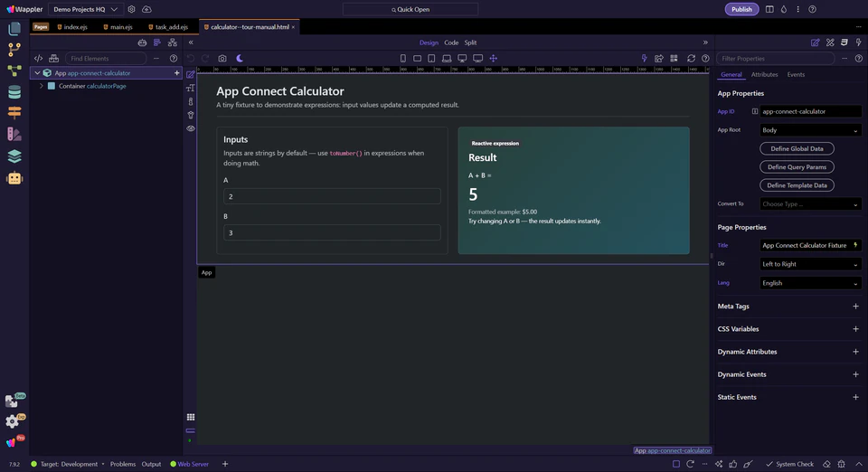The height and width of the screenshot is (472, 868).
Task: Click the trash bucket tool in design gutter
Action: point(191,115)
